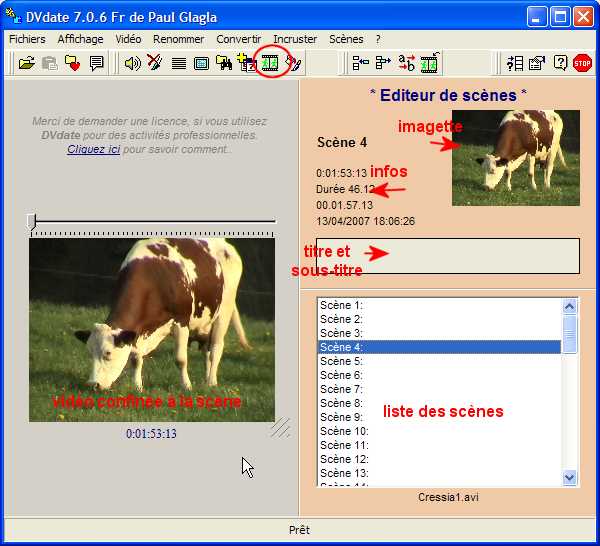
Task: Open the scene editor filmstrip icon
Action: (270, 63)
